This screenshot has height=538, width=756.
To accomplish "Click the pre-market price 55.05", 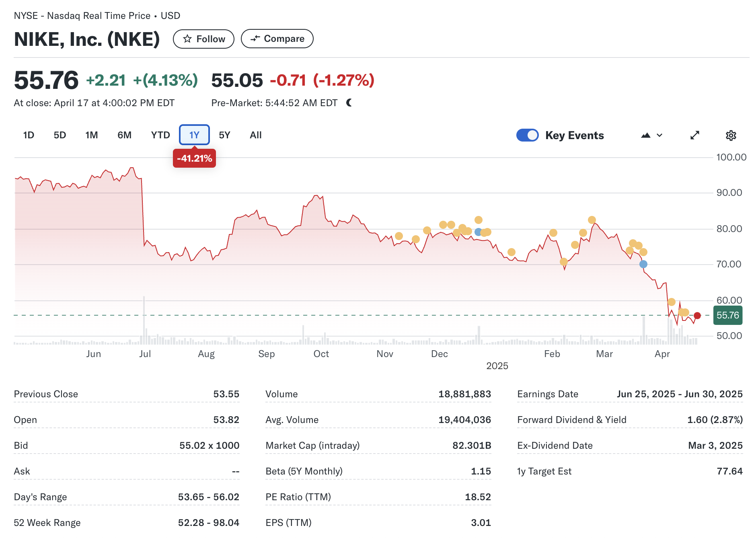I will pos(237,80).
